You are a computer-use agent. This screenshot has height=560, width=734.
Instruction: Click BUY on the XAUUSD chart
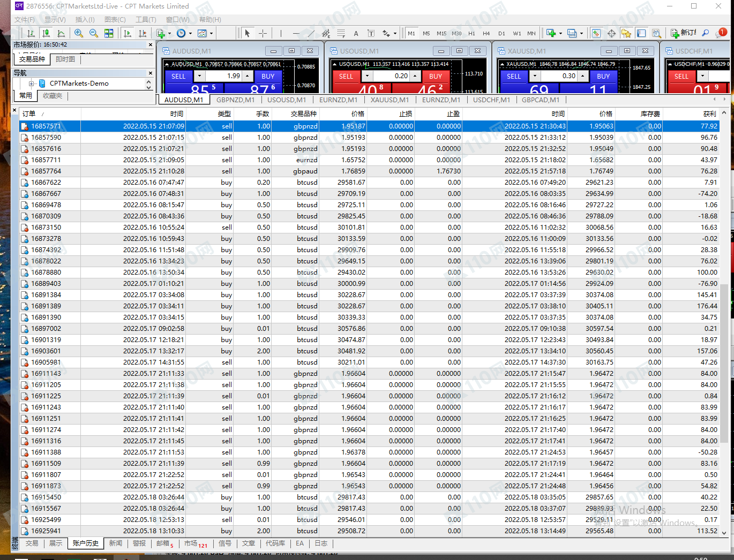[x=603, y=77]
